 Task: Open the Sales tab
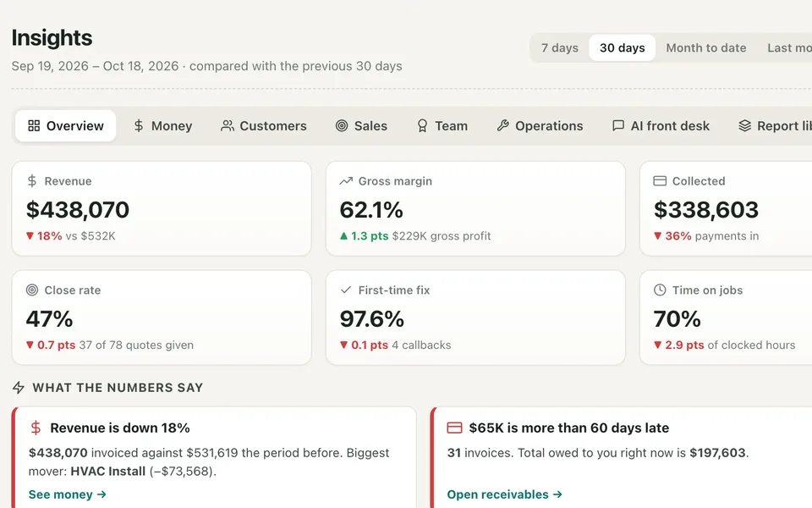(361, 126)
